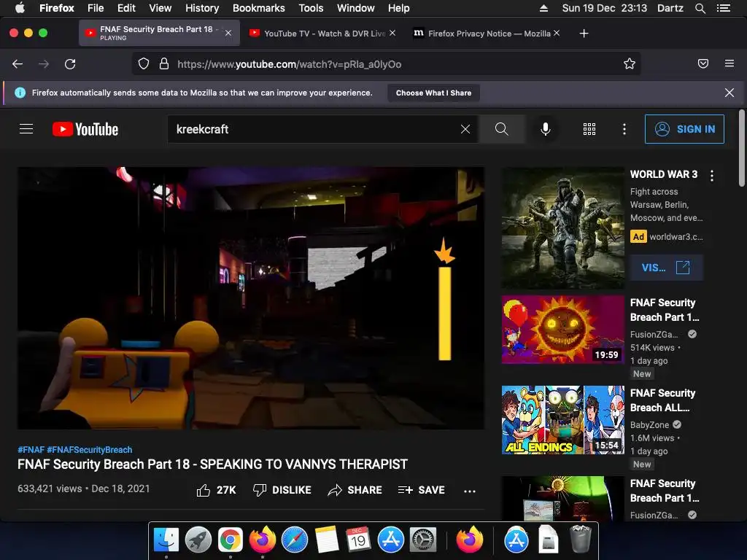Viewport: 747px width, 560px height.
Task: Click the video player area
Action: click(x=251, y=298)
